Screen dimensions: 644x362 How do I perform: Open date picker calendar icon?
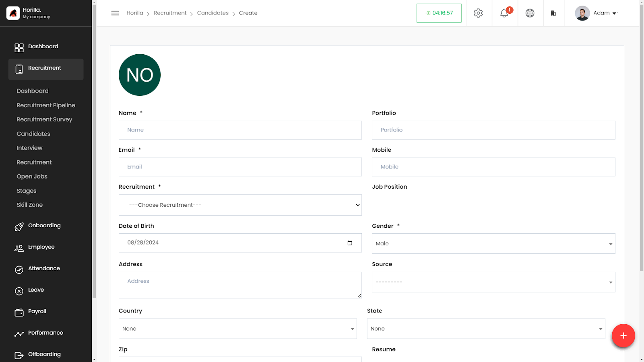[350, 243]
